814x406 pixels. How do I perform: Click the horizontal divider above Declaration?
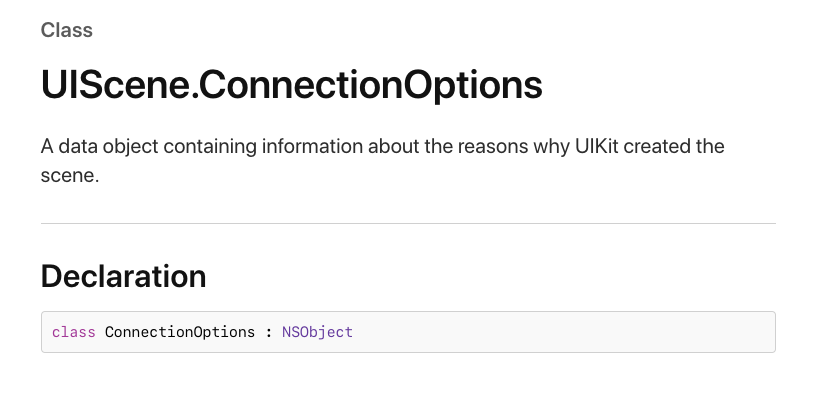point(408,224)
